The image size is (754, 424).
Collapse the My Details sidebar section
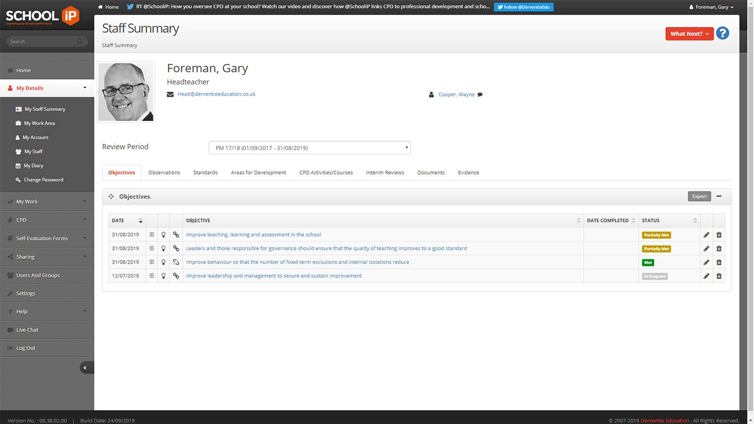click(x=47, y=88)
